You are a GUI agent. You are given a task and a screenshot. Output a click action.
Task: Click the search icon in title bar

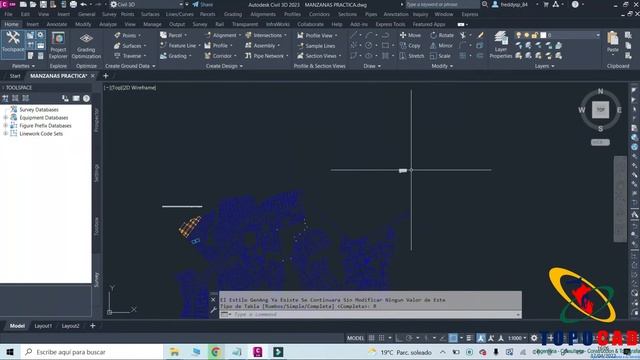[485, 4]
